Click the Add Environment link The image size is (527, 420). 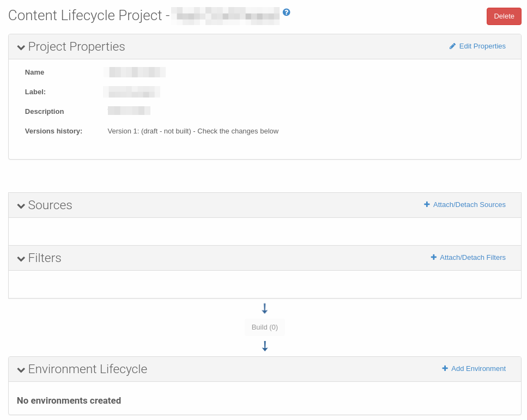478,369
